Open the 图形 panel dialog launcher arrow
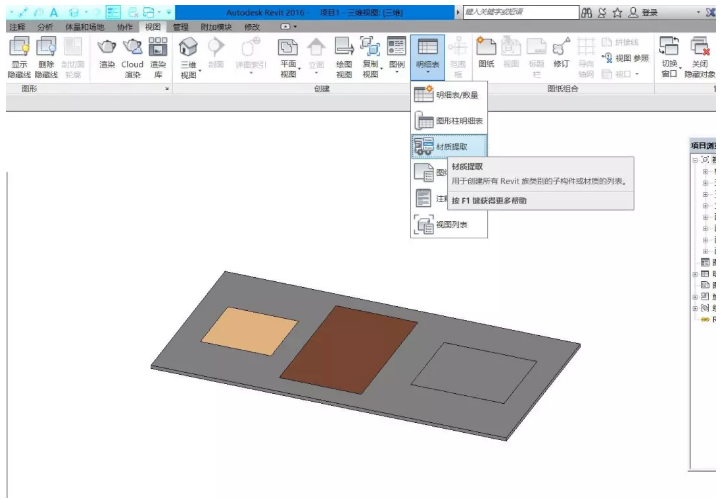 [x=167, y=89]
